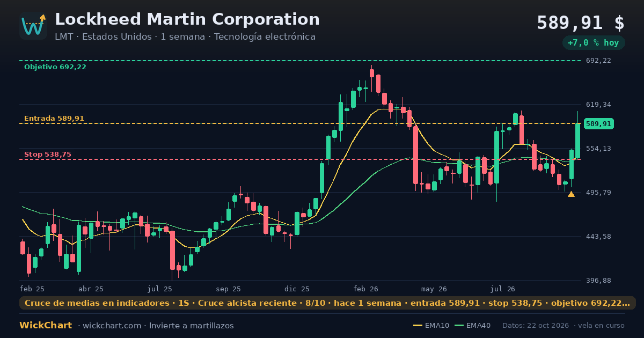The height and width of the screenshot is (338, 644).
Task: Click the 692,22 axis value
Action: click(598, 61)
